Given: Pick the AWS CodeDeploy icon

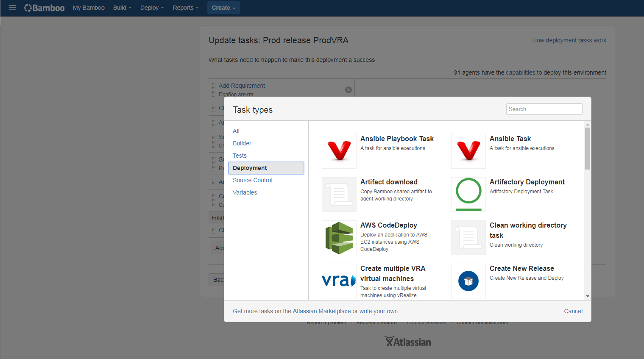Looking at the screenshot, I should (x=339, y=238).
